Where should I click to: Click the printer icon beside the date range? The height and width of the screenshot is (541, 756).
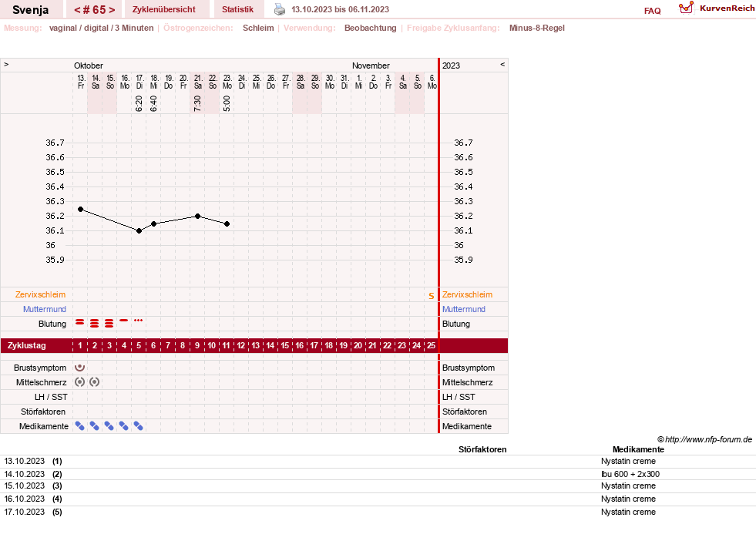[x=280, y=9]
